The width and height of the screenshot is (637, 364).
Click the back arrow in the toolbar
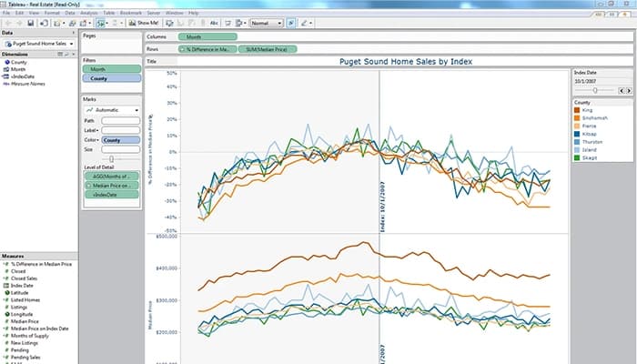[x=7, y=22]
